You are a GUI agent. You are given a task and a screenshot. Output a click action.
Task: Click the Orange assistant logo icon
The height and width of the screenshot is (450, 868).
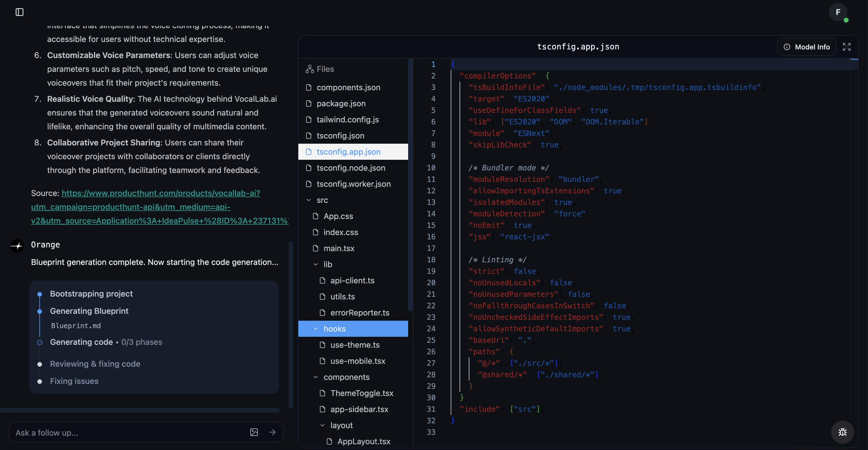pos(17,246)
